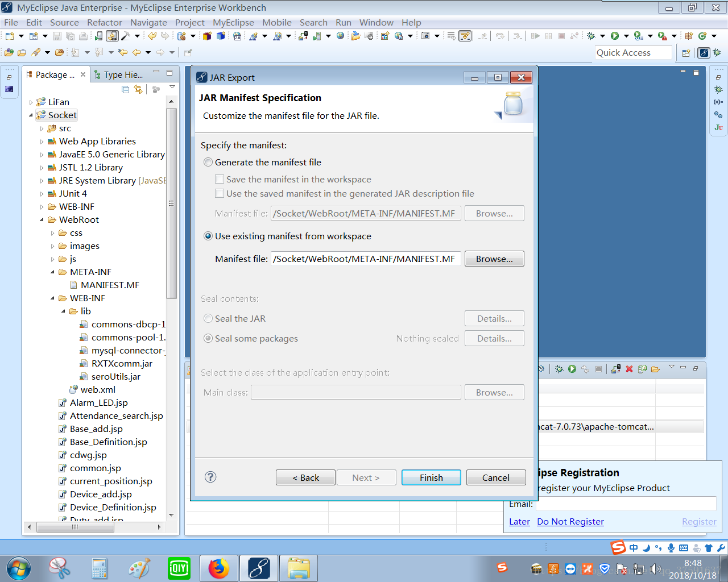728x582 pixels.
Task: Collapse the META-INF folder under WebRoot
Action: point(52,272)
